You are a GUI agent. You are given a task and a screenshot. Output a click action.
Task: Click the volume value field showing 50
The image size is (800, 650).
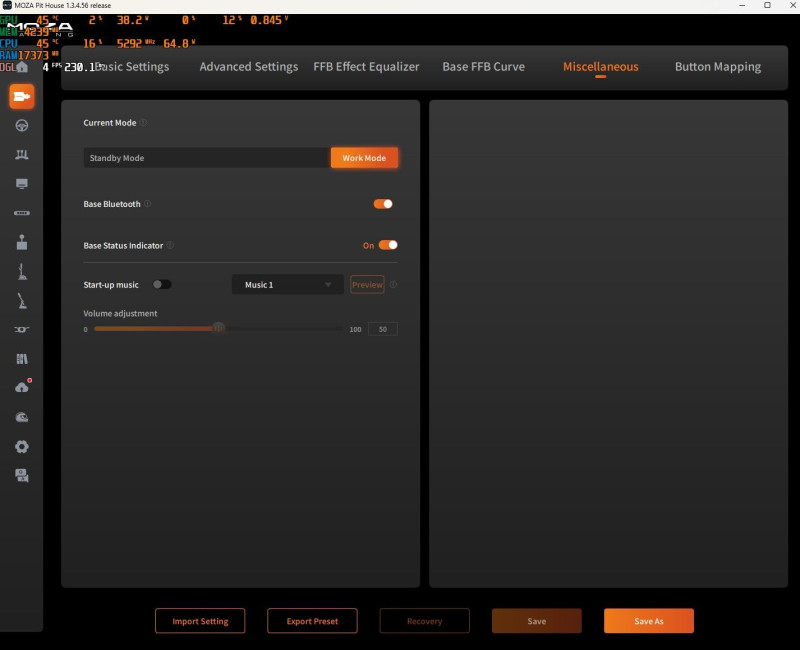[383, 329]
